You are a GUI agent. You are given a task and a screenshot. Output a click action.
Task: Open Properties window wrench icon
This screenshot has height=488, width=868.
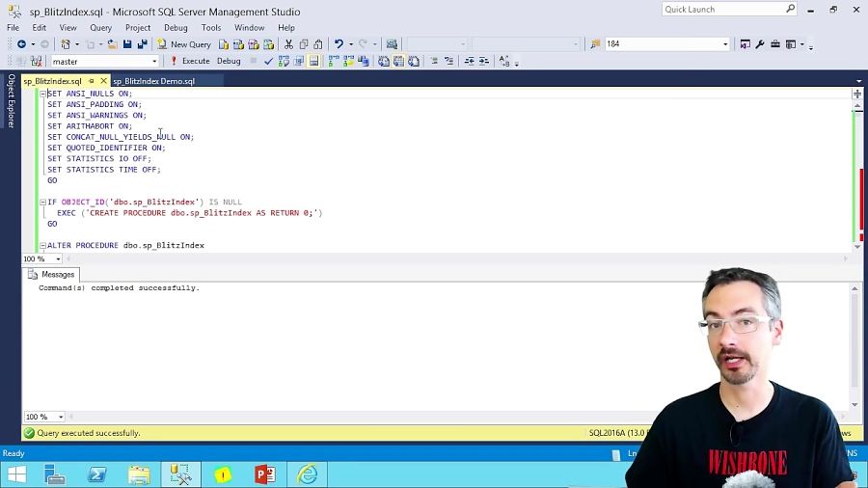point(760,44)
